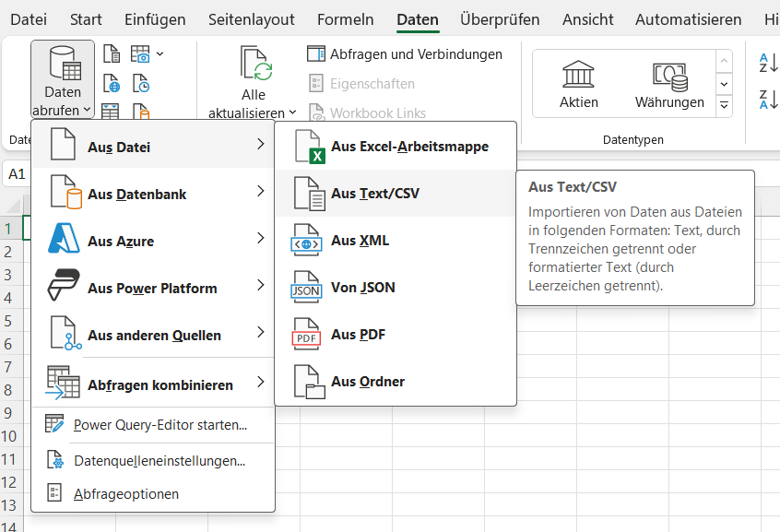The width and height of the screenshot is (780, 532).
Task: Open the Alle aktualisieren dropdown arrow
Action: pyautogui.click(x=292, y=113)
